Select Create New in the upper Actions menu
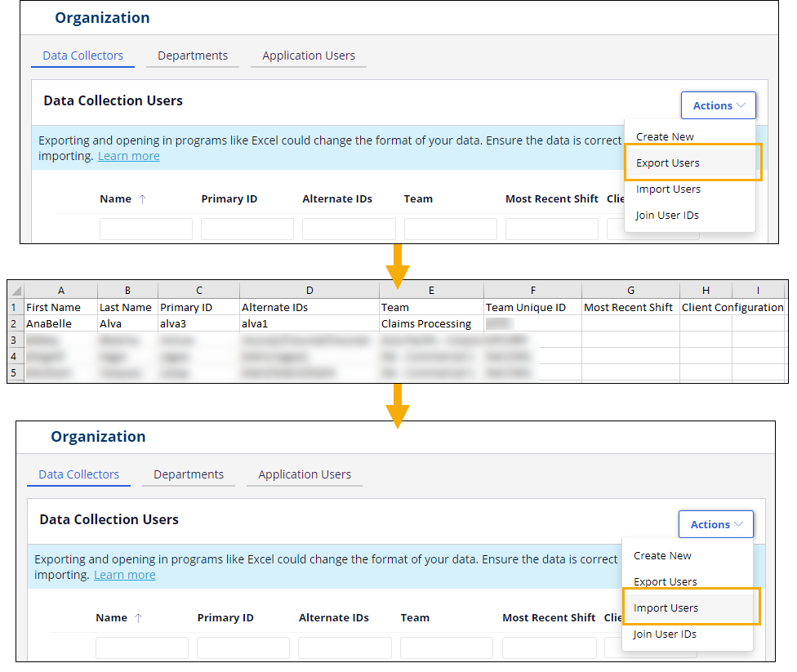Viewport: 797px width, 672px height. [665, 136]
